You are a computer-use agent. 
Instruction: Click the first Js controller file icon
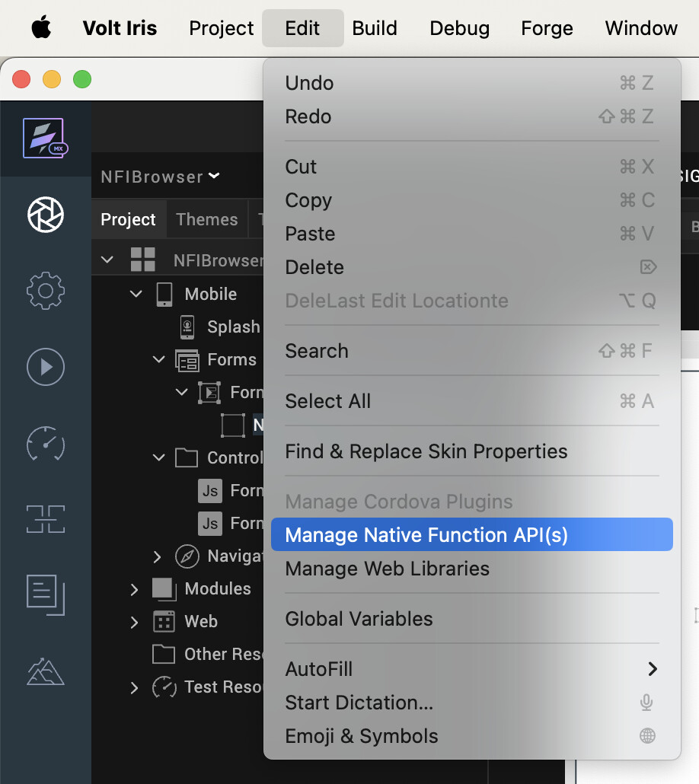tap(210, 490)
